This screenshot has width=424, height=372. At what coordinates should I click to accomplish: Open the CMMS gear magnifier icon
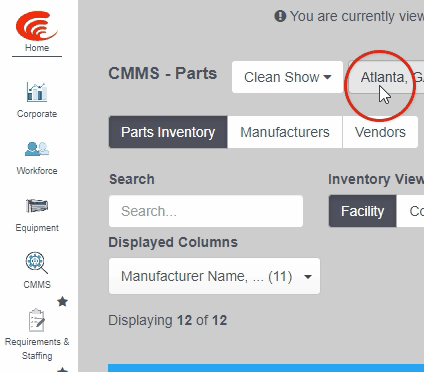pos(37,263)
